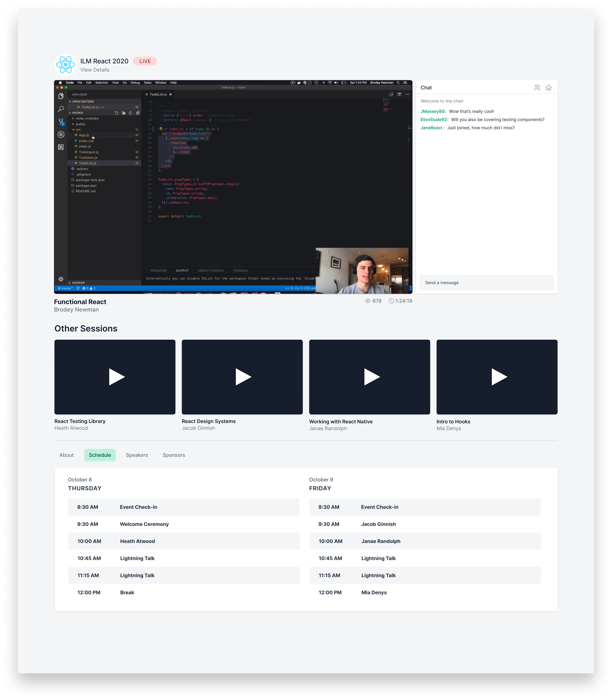Click the sync icon in the VS Code status bar
Image resolution: width=612 pixels, height=700 pixels.
78,288
